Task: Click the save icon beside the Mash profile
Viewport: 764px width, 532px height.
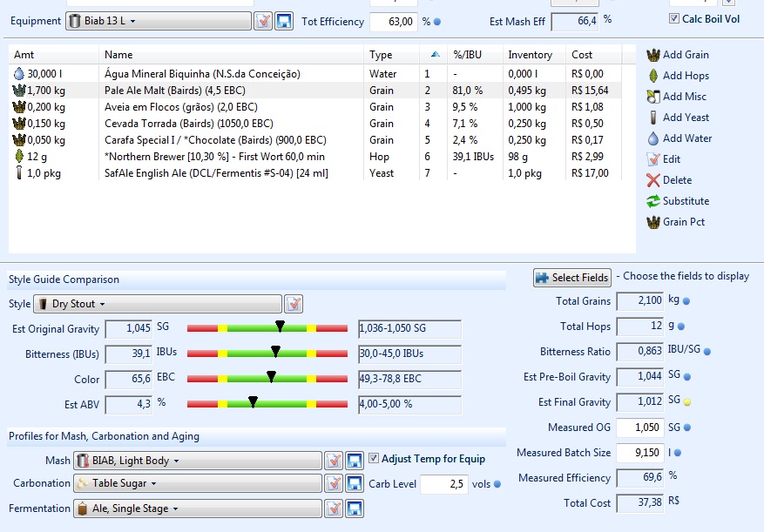Action: point(355,461)
